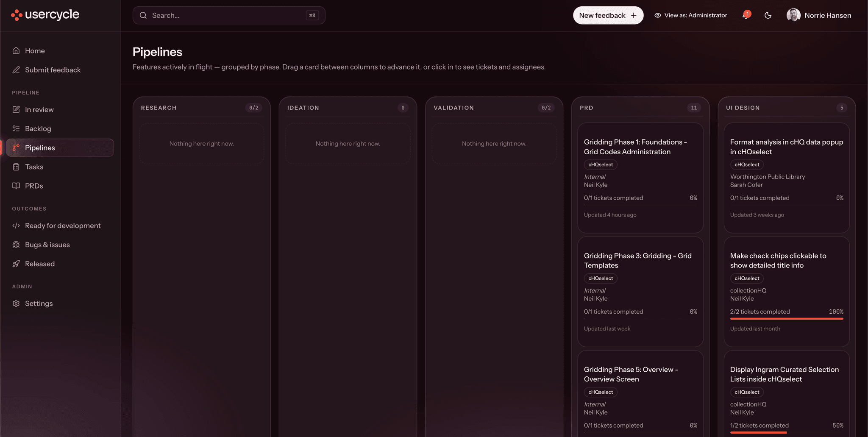The height and width of the screenshot is (437, 868).
Task: Open Make check chips clickable card
Action: coord(787,292)
